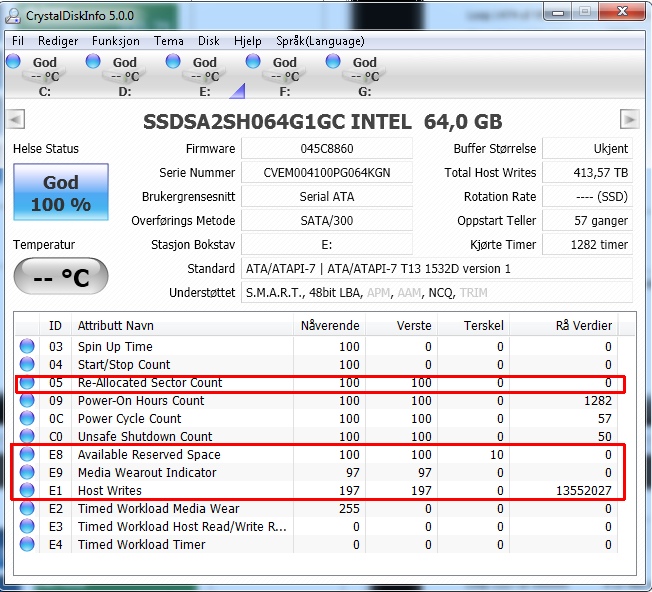This screenshot has height=592, width=652.
Task: Click status orb of Spin Up Time row
Action: [27, 346]
